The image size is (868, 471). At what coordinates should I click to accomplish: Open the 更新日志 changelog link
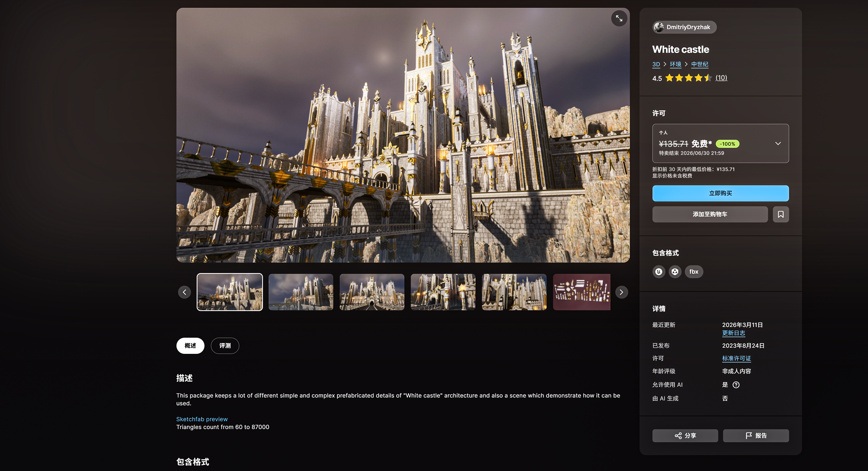[733, 333]
